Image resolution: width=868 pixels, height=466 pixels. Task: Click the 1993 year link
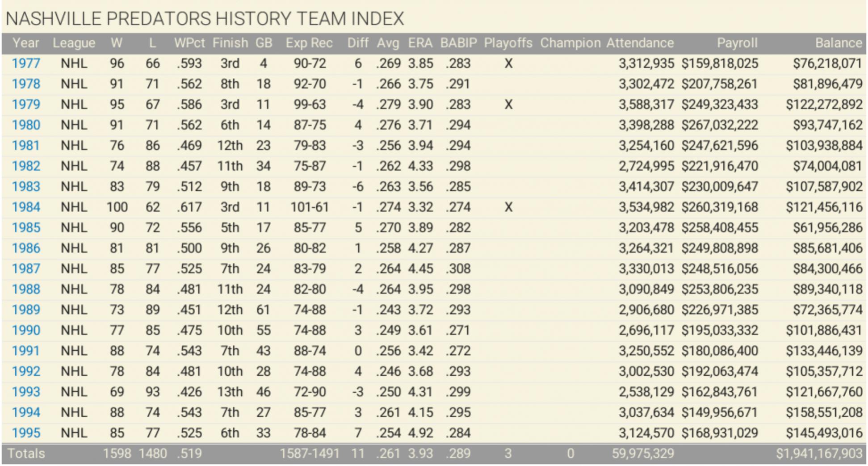pos(26,392)
